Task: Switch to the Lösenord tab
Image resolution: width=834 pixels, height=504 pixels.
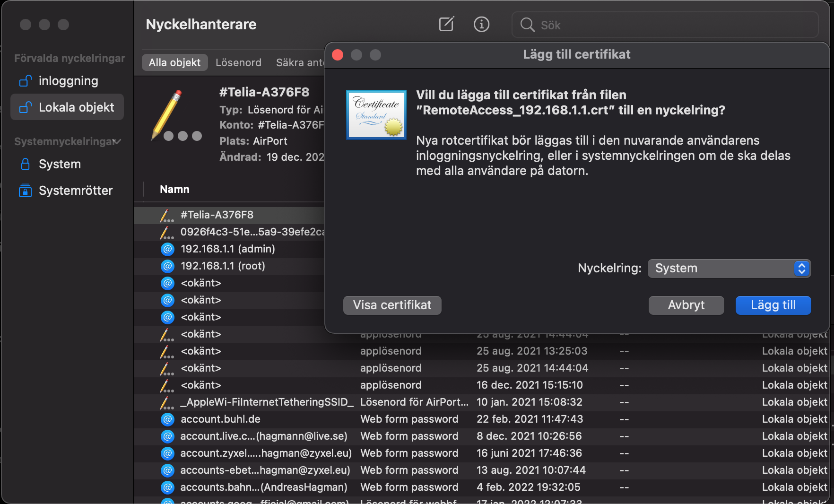Action: pos(238,62)
